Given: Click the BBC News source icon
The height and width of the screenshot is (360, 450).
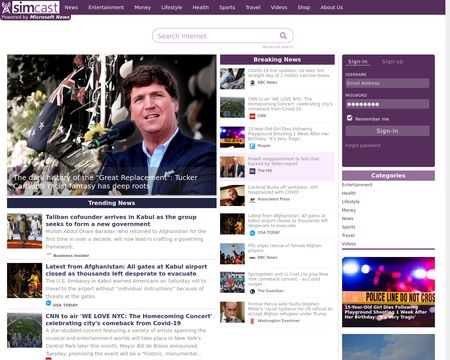Looking at the screenshot, I should coord(252,258).
